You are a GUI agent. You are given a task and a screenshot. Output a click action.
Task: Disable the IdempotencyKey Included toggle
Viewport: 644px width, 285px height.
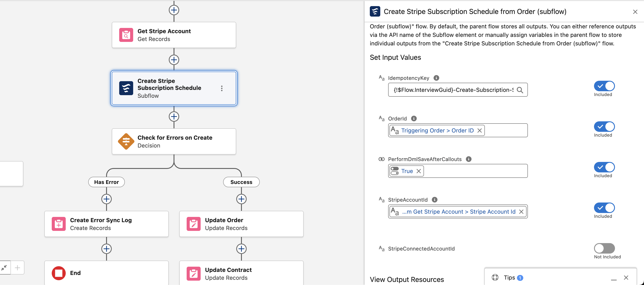point(604,86)
